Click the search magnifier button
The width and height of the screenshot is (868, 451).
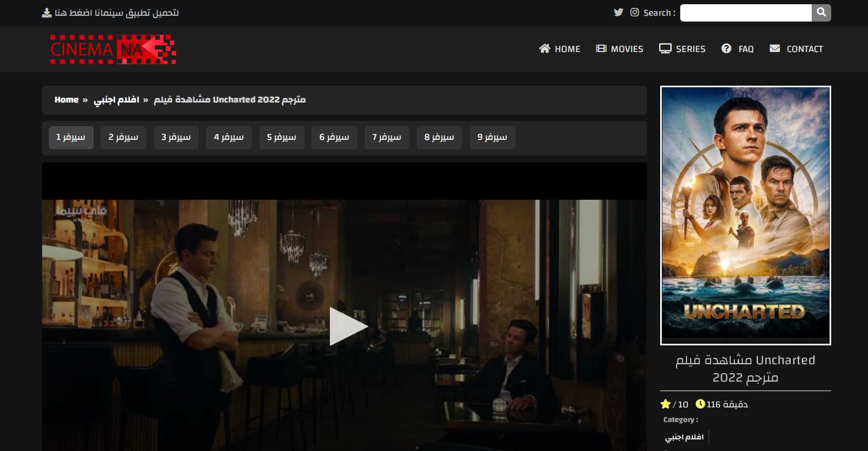click(x=821, y=13)
